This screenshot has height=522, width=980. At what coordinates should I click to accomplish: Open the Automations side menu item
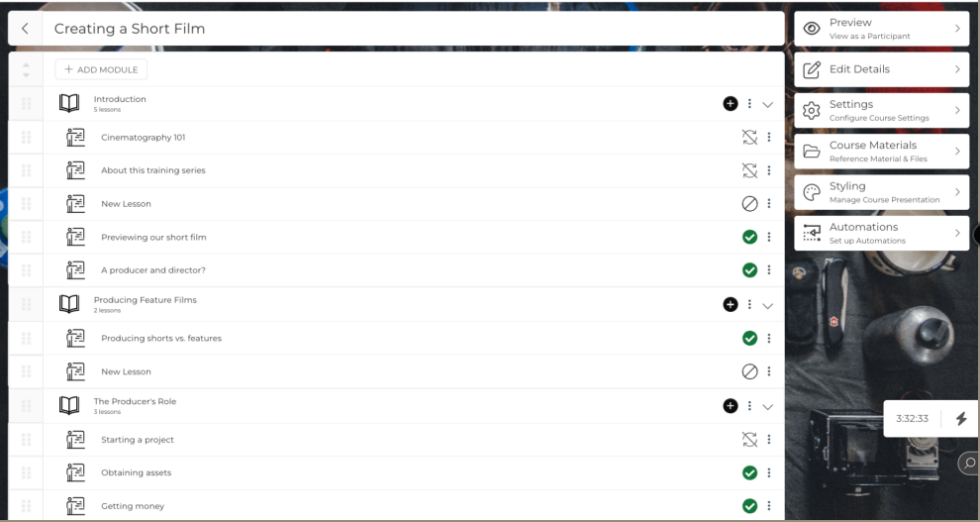(881, 233)
